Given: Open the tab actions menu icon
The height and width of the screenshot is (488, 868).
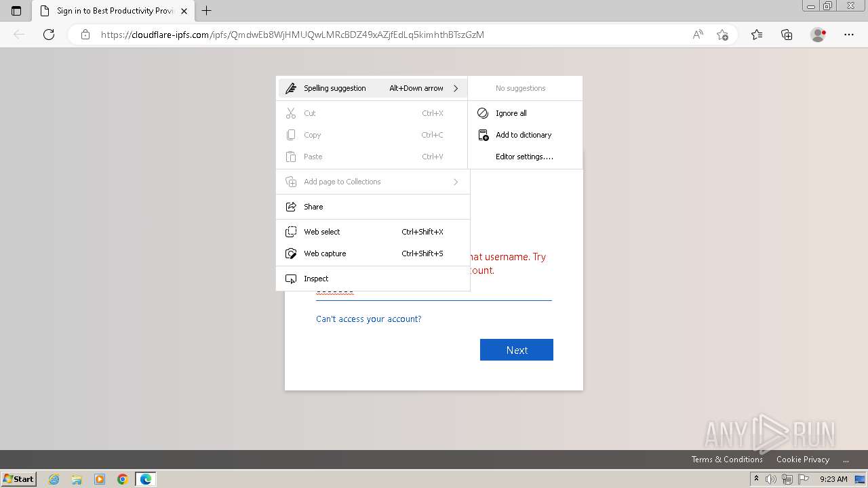Looking at the screenshot, I should coord(16,11).
